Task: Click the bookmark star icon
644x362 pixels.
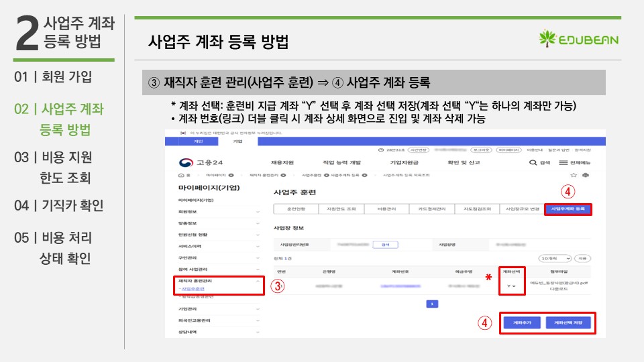Action: (574, 175)
